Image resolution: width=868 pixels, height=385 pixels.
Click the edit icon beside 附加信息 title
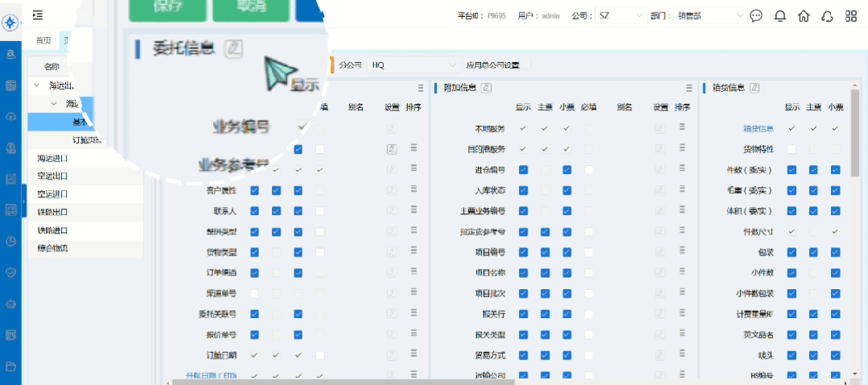[x=486, y=88]
